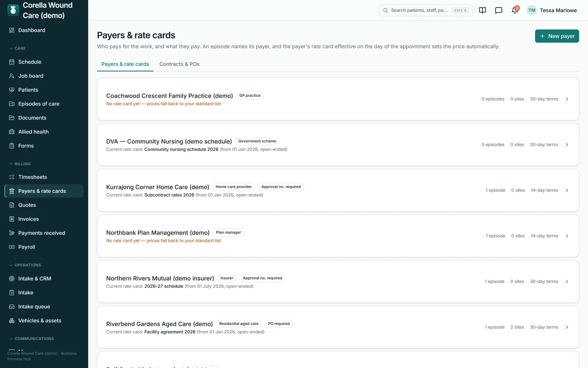Collapse the COMMUNICATIONS sidebar section
Image resolution: width=588 pixels, height=368 pixels.
[32, 339]
